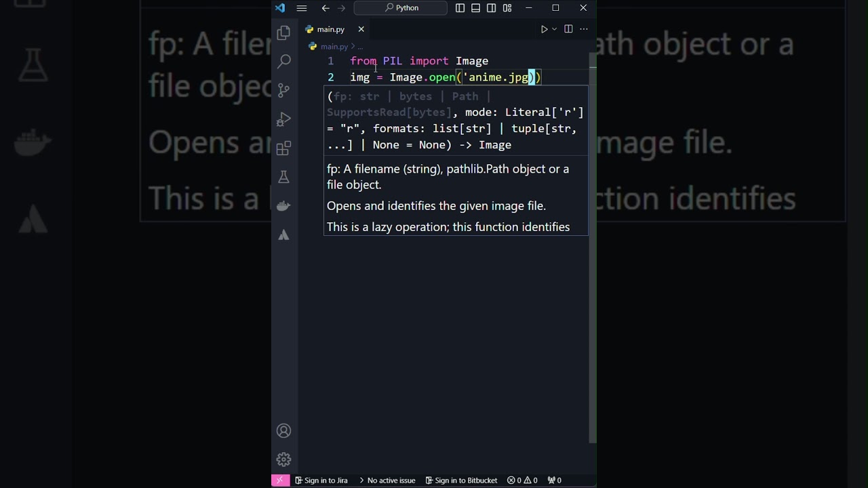Expand the main.py breadcrumb ellipsis
The width and height of the screenshot is (868, 488).
pos(362,46)
